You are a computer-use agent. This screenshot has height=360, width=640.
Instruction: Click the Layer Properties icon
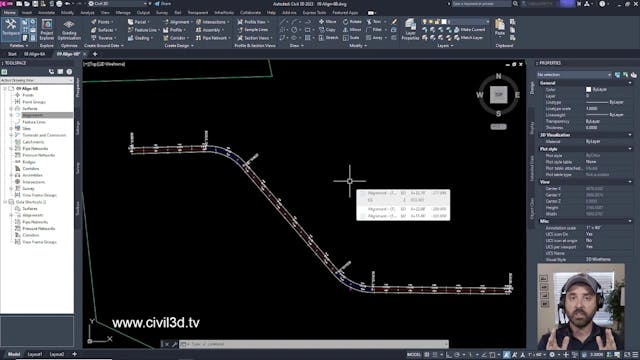410,29
